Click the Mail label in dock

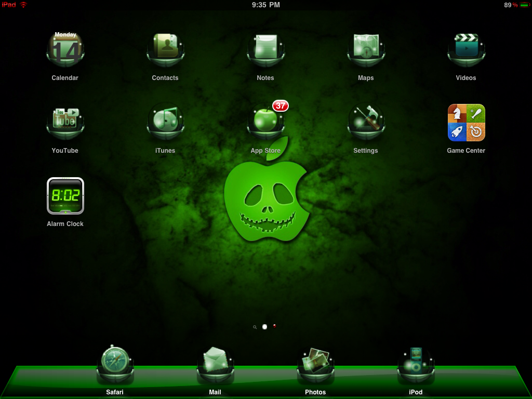215,392
